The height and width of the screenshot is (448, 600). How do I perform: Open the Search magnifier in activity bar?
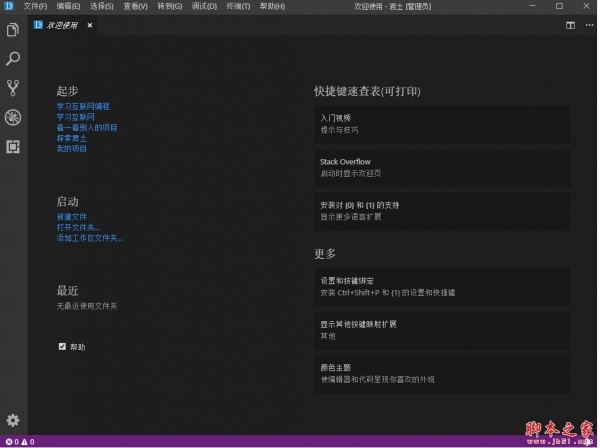pos(13,59)
